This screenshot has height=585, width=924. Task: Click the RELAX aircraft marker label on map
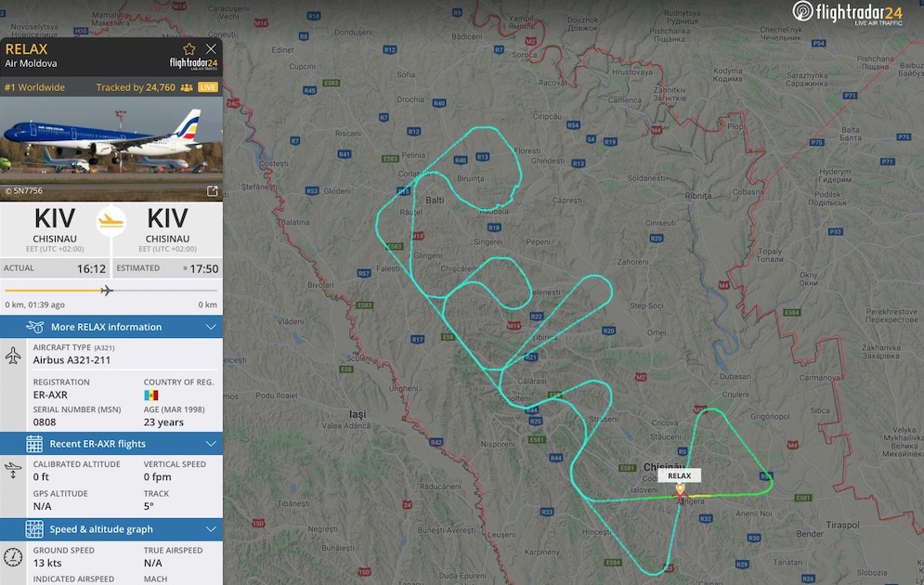click(x=679, y=475)
